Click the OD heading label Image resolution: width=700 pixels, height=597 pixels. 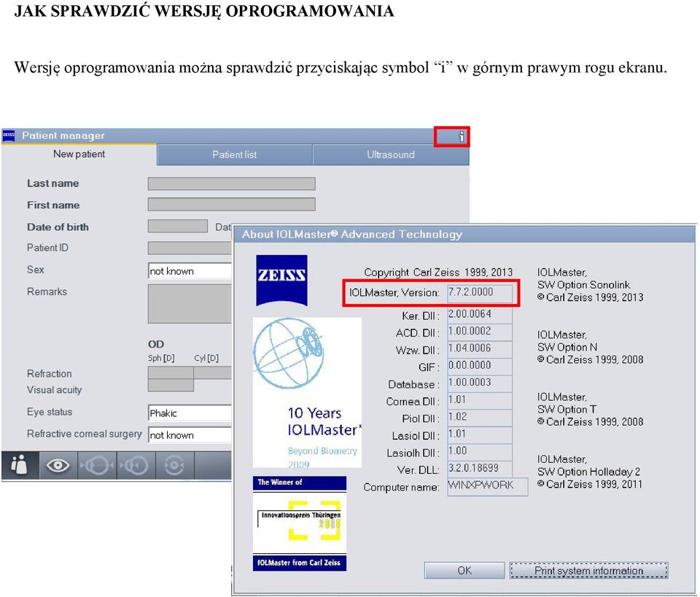click(x=156, y=344)
